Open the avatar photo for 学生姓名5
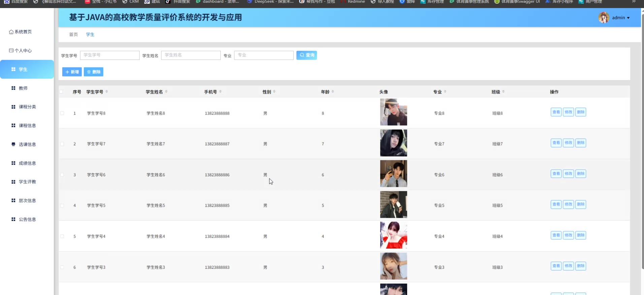Image resolution: width=644 pixels, height=295 pixels. tap(393, 205)
